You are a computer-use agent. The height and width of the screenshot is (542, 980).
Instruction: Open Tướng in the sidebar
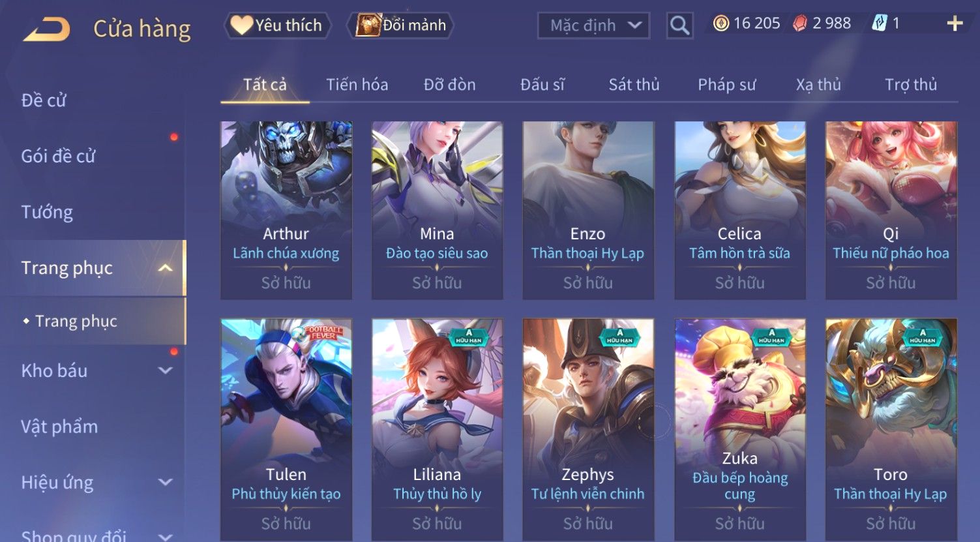pos(47,212)
